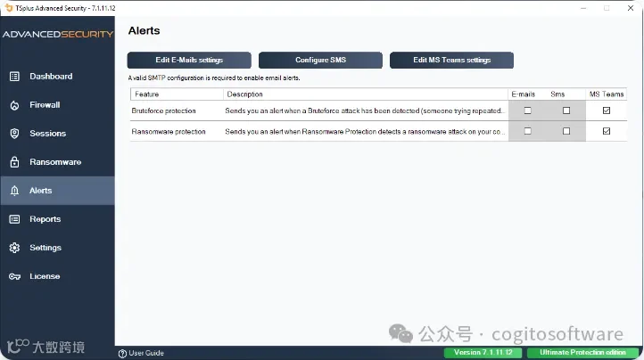The image size is (644, 360).
Task: Enable Sms alert for Bruteforce protection
Action: 566,110
